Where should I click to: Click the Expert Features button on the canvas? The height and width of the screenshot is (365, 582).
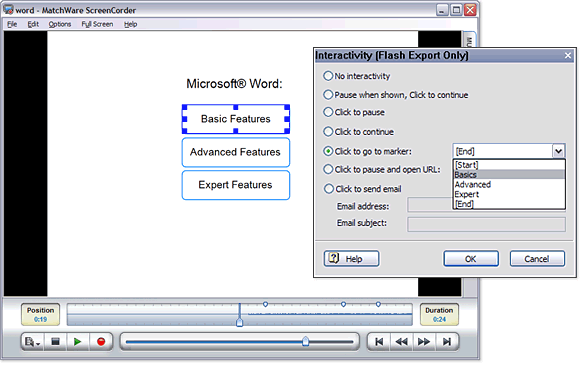236,185
